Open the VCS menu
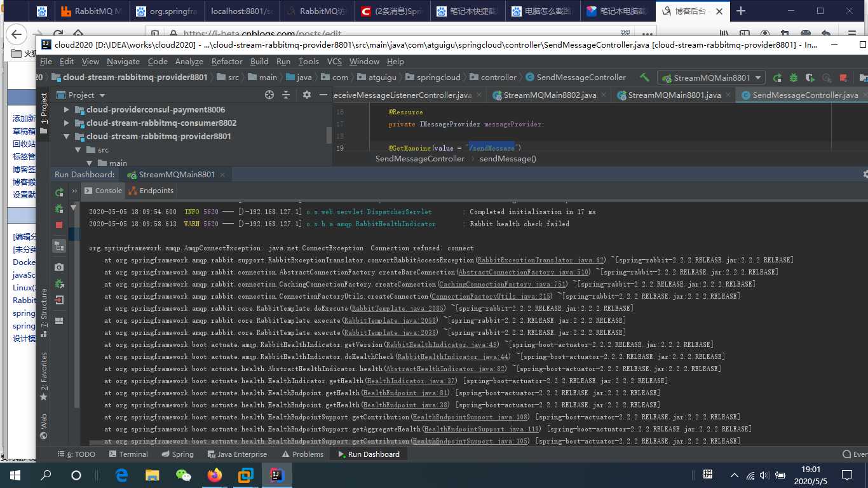This screenshot has height=488, width=868. click(x=334, y=62)
